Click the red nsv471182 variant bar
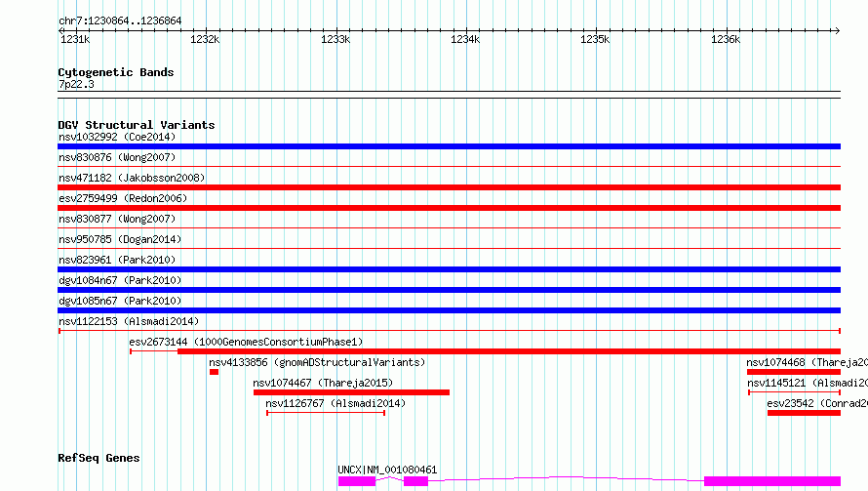 [x=449, y=187]
